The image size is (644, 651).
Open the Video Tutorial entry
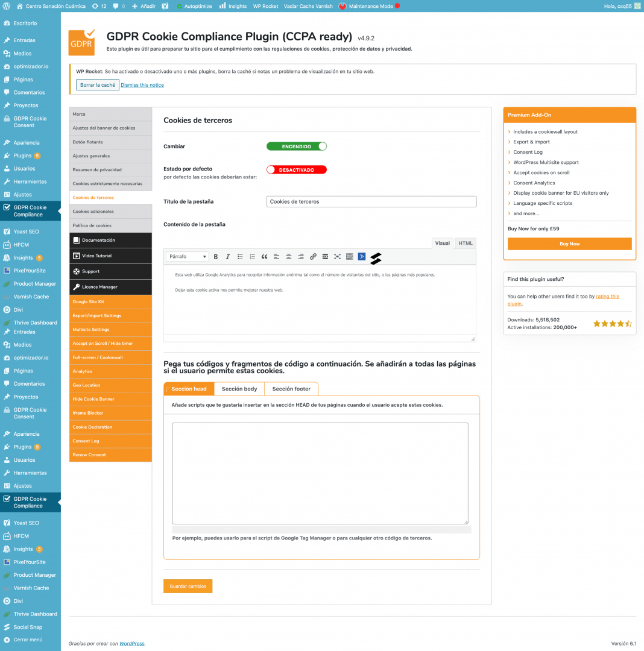pyautogui.click(x=110, y=256)
